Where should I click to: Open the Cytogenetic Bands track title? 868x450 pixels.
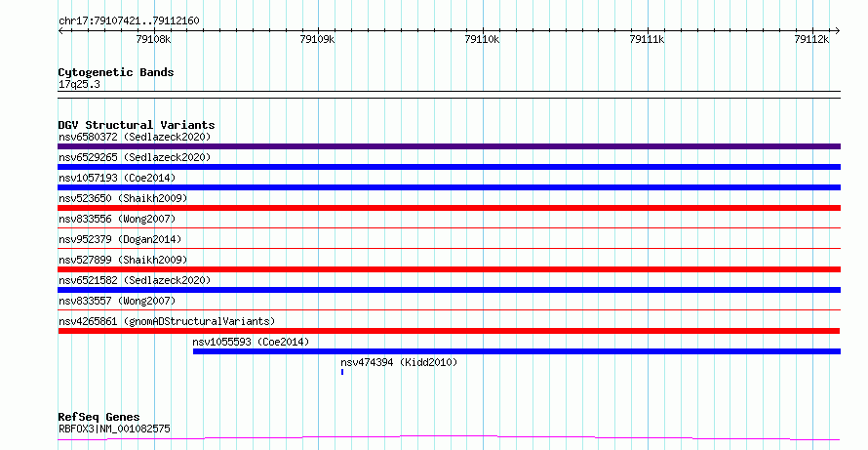116,72
